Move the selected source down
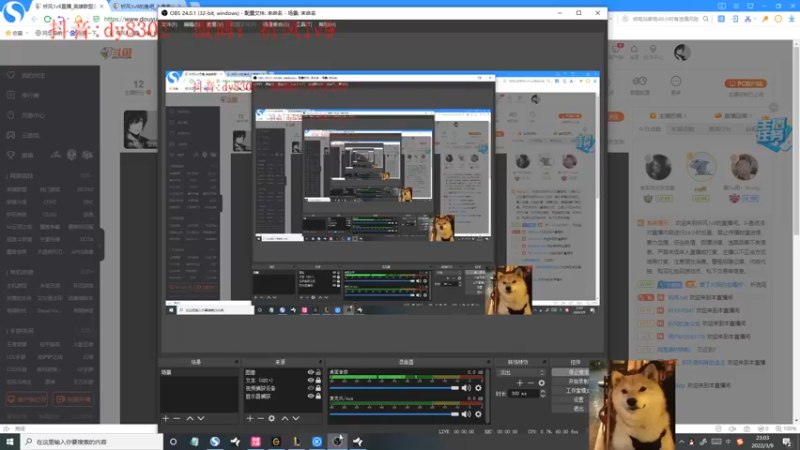The width and height of the screenshot is (800, 450). (296, 418)
